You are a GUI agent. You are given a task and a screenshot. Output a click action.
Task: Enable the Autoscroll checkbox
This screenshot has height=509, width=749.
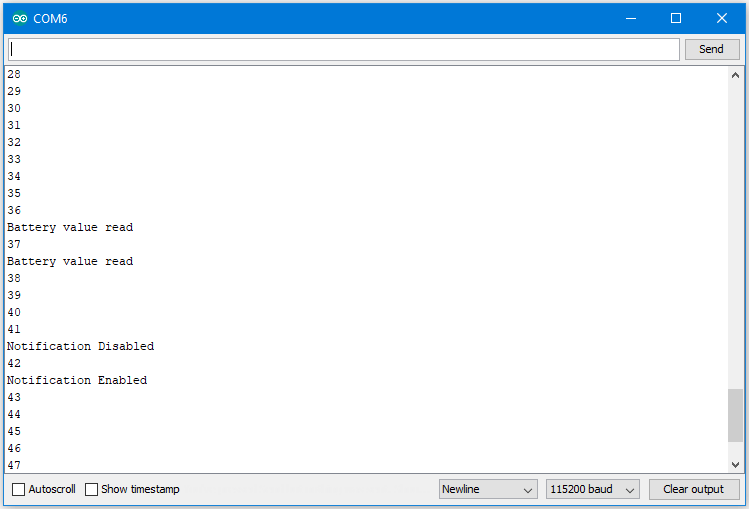19,489
